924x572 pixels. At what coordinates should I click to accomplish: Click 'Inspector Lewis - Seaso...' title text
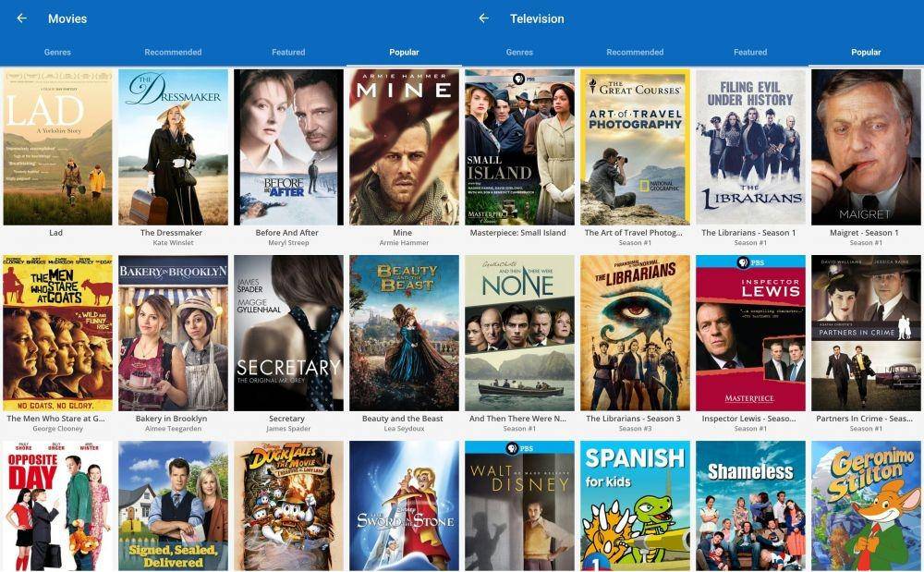(749, 419)
